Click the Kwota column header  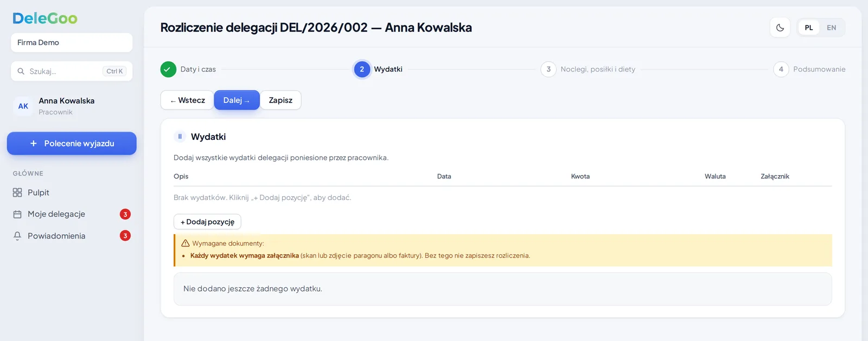[x=580, y=176]
